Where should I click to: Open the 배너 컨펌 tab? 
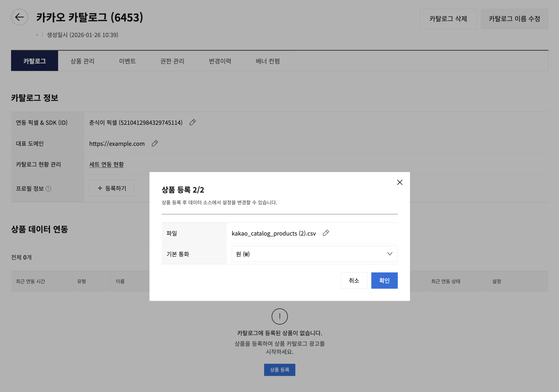coord(268,61)
